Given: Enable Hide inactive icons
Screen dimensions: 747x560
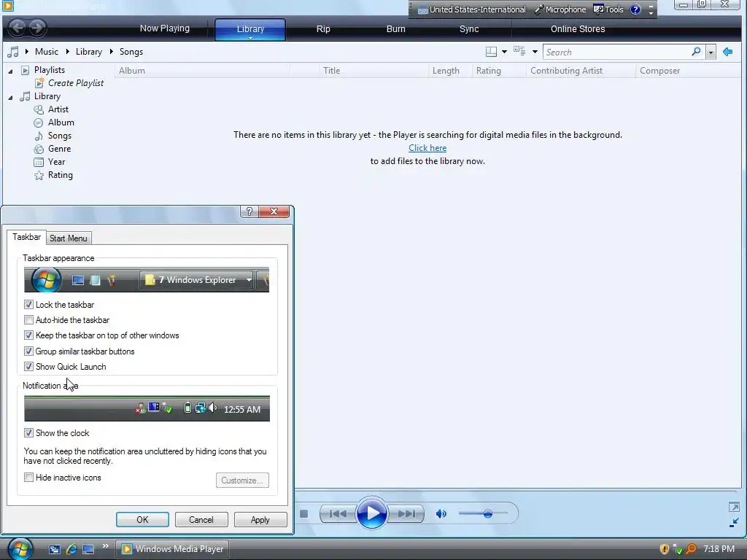Looking at the screenshot, I should coord(28,477).
